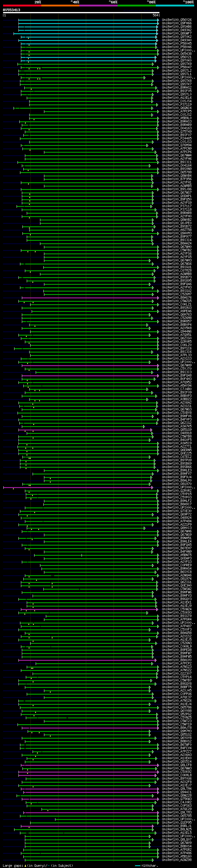Select hit UniRef100_O04163
The width and height of the screenshot is (197, 868).
coord(177,128)
